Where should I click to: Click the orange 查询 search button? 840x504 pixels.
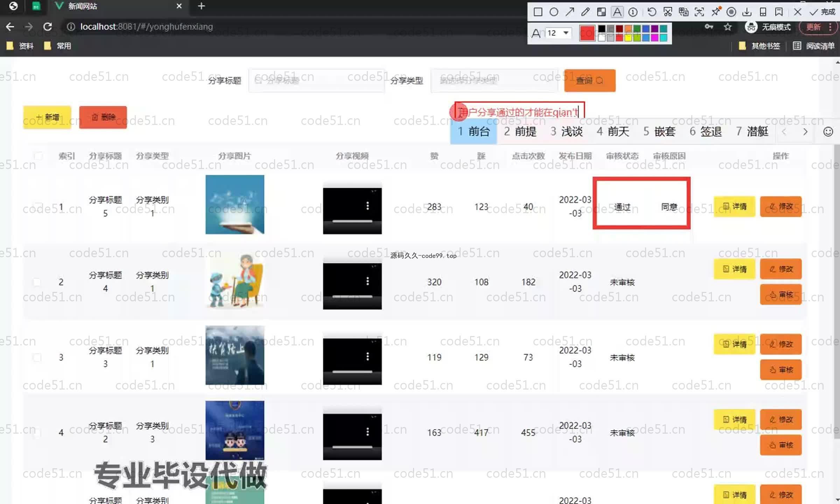[590, 80]
